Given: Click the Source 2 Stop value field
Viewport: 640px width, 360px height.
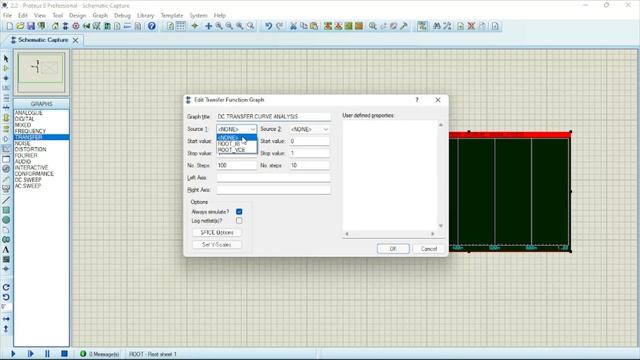Looking at the screenshot, I should coord(310,153).
